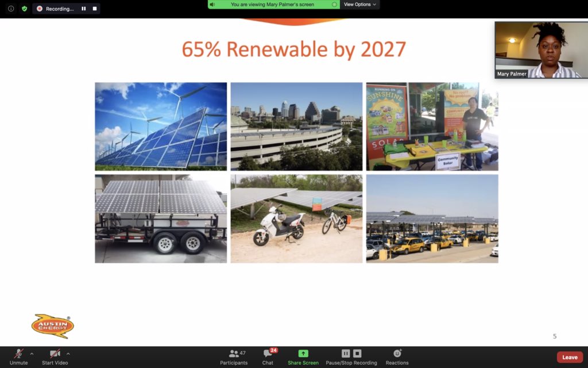The height and width of the screenshot is (368, 588).
Task: Expand the audio options caret beside Unmute
Action: [32, 354]
